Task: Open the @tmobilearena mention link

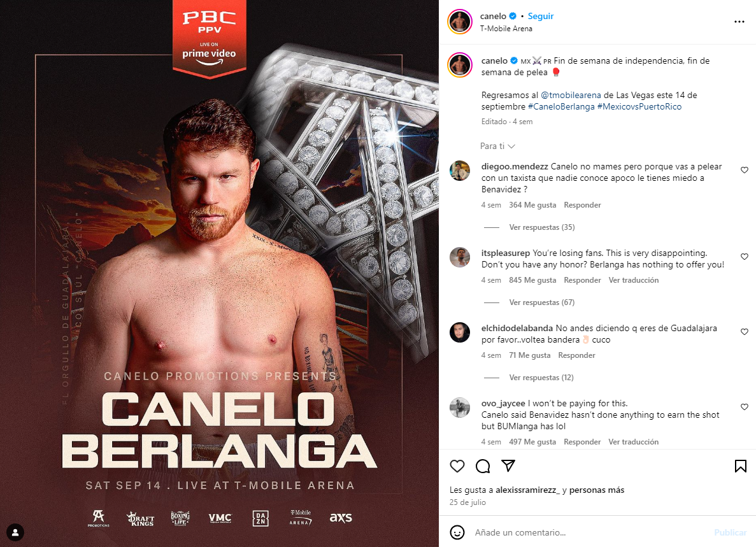Action: pos(571,95)
